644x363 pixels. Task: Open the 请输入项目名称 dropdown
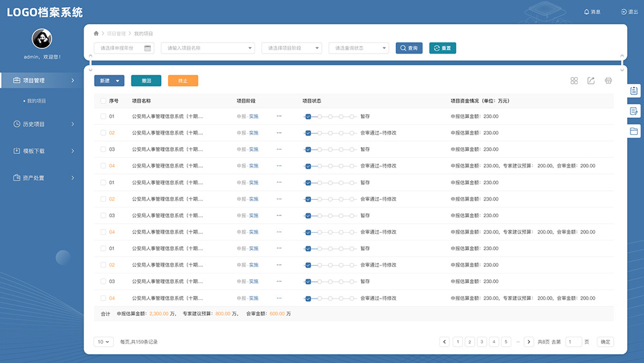[x=208, y=48]
